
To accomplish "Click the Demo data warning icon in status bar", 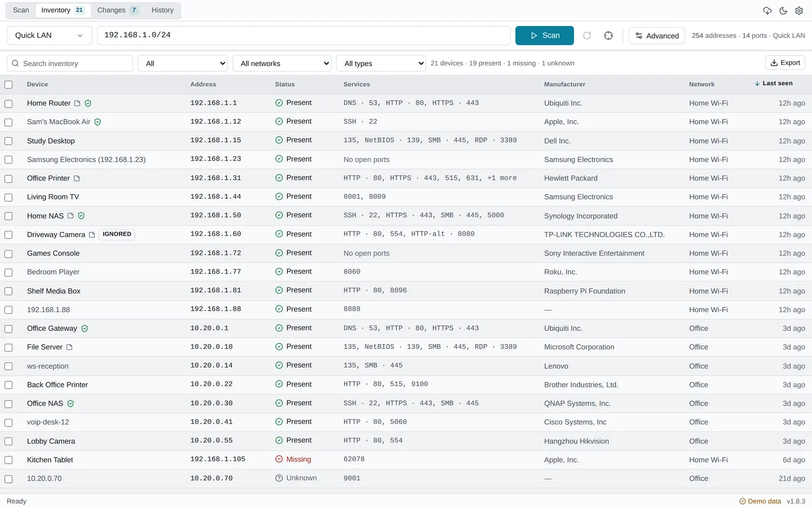I will coord(743,501).
